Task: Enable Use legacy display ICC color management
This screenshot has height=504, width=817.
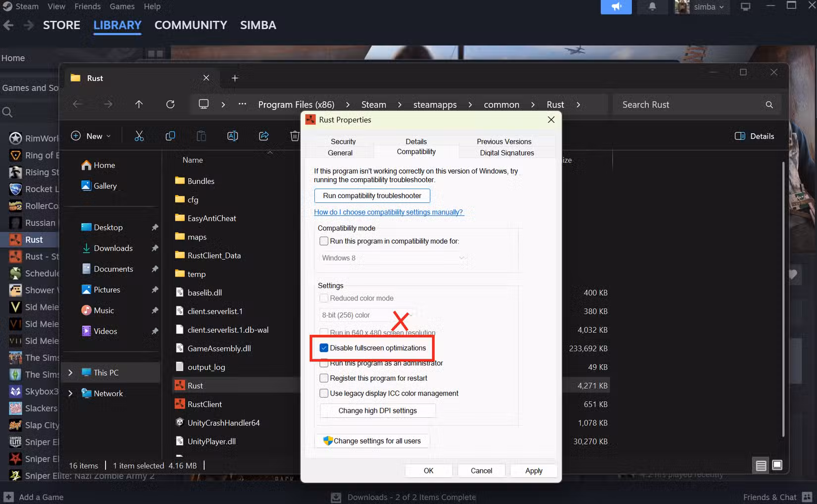Action: coord(324,394)
